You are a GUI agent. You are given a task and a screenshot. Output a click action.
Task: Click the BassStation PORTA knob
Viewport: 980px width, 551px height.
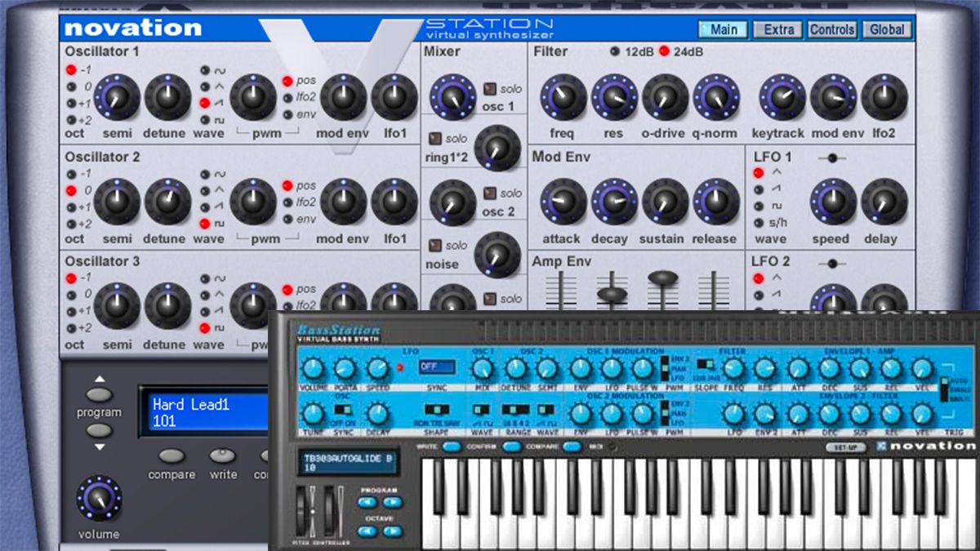coord(345,369)
